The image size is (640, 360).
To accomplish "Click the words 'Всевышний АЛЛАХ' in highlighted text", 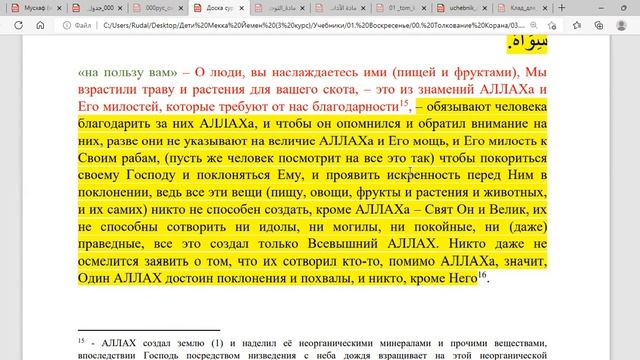I will click(x=373, y=244).
